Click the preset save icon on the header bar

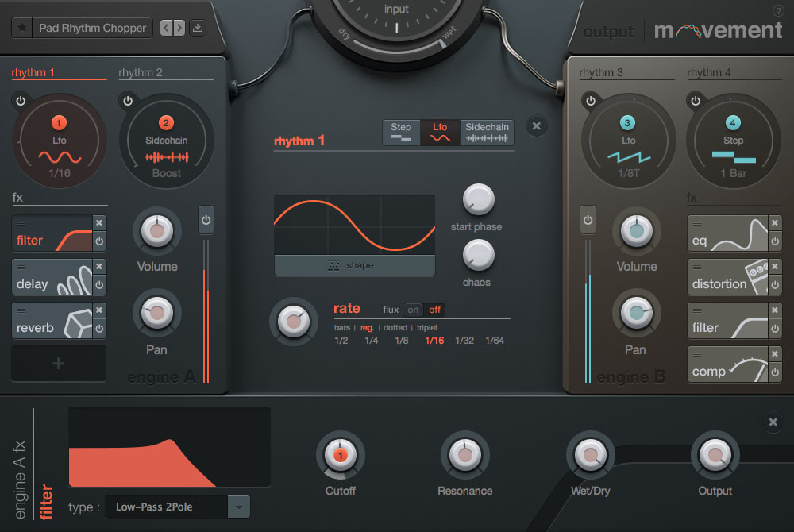point(197,27)
